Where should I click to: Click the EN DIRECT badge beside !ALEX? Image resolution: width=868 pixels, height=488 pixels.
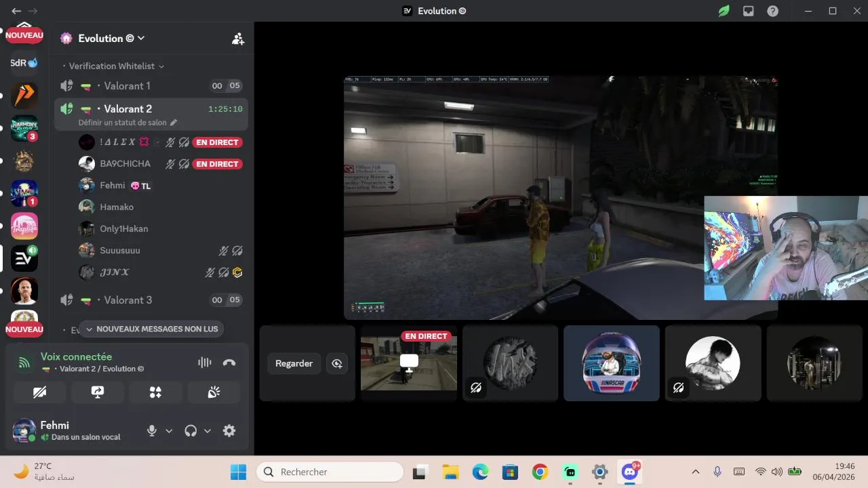pos(217,142)
